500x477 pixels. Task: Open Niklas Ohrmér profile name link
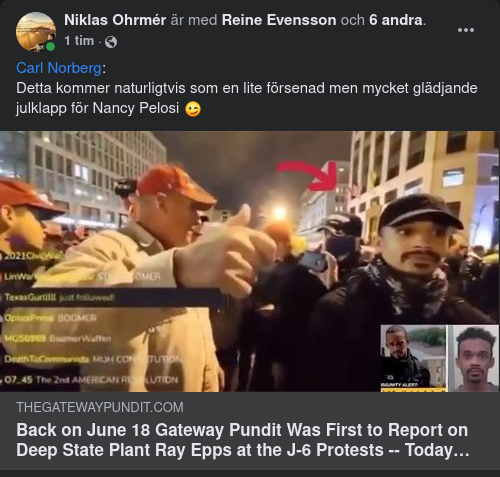pyautogui.click(x=115, y=20)
